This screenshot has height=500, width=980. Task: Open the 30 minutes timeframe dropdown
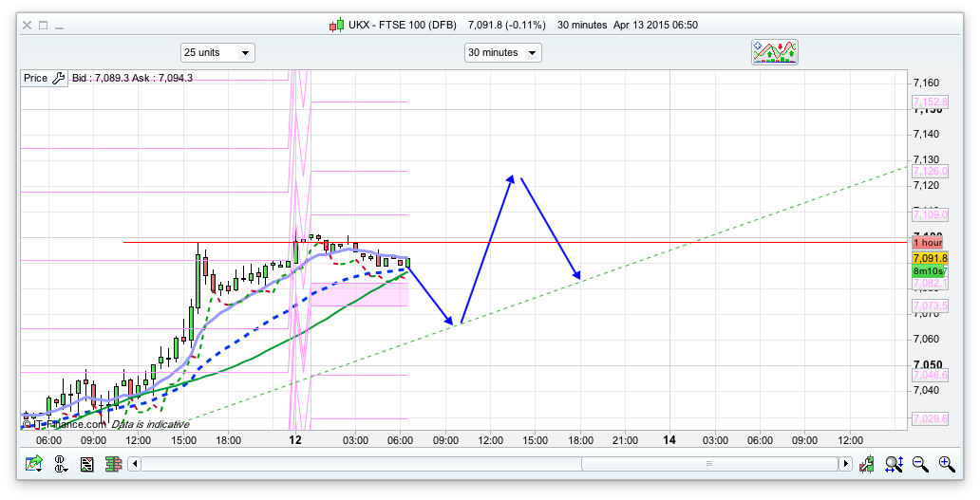pos(502,53)
